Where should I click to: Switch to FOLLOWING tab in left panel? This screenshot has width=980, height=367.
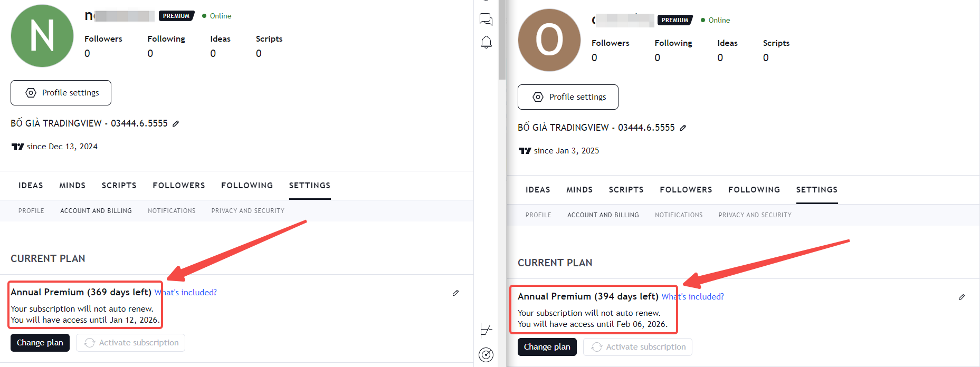click(x=247, y=186)
